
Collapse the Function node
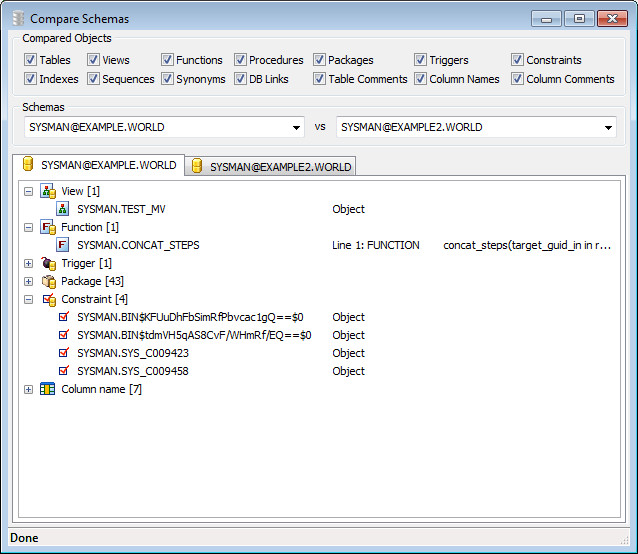pyautogui.click(x=28, y=227)
